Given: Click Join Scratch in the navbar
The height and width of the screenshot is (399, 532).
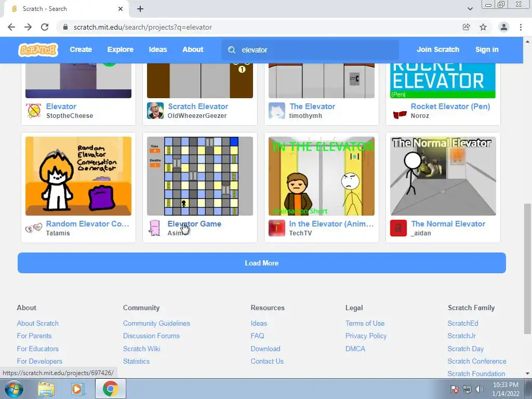Looking at the screenshot, I should pyautogui.click(x=438, y=49).
